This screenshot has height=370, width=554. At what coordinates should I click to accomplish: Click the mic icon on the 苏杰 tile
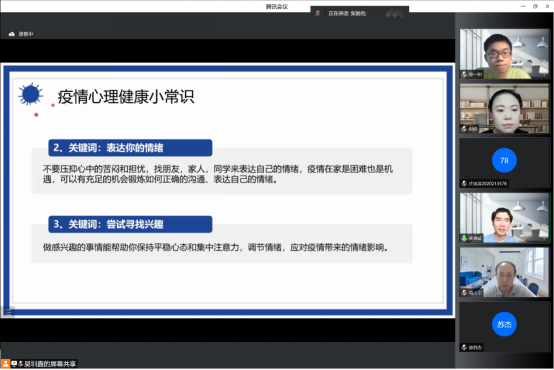click(464, 347)
